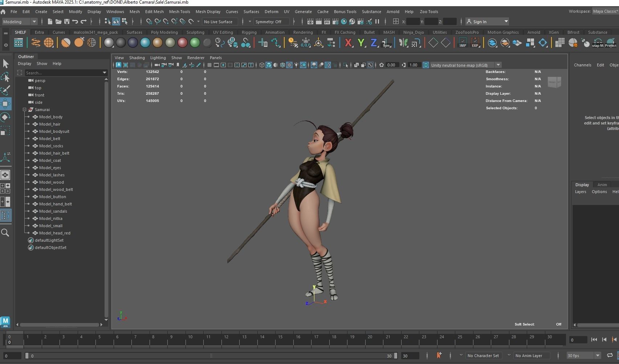Apply the teal blue material sphere swatch
Viewport: 619px width, 364px height.
tap(145, 43)
